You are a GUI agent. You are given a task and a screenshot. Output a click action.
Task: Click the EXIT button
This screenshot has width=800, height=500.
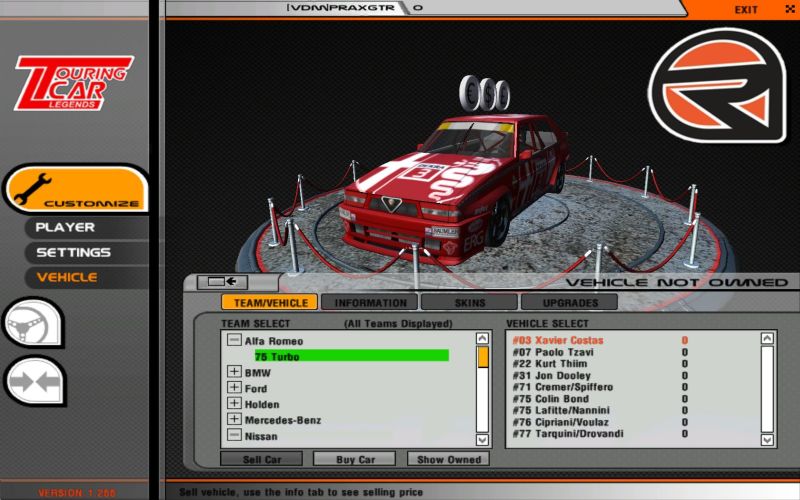coord(745,10)
